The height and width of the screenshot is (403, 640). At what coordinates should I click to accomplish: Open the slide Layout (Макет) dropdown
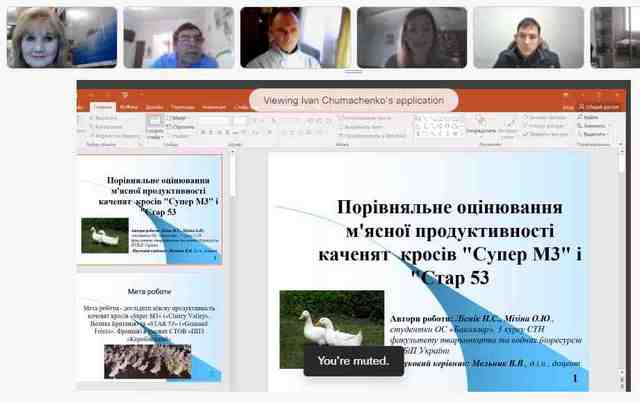coord(177,118)
